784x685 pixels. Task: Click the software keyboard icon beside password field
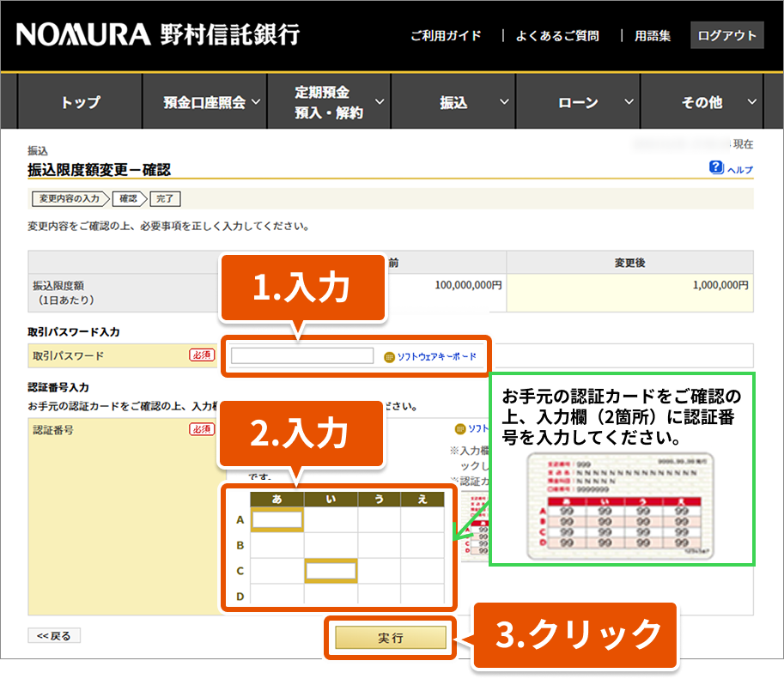pos(389,356)
